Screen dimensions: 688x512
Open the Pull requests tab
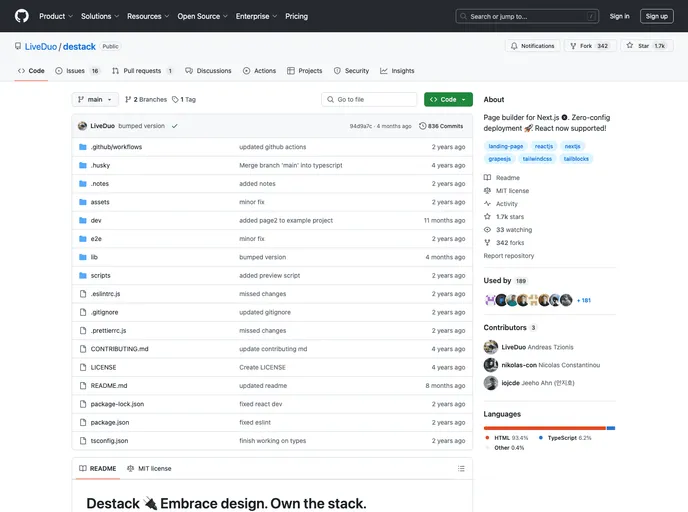(143, 71)
